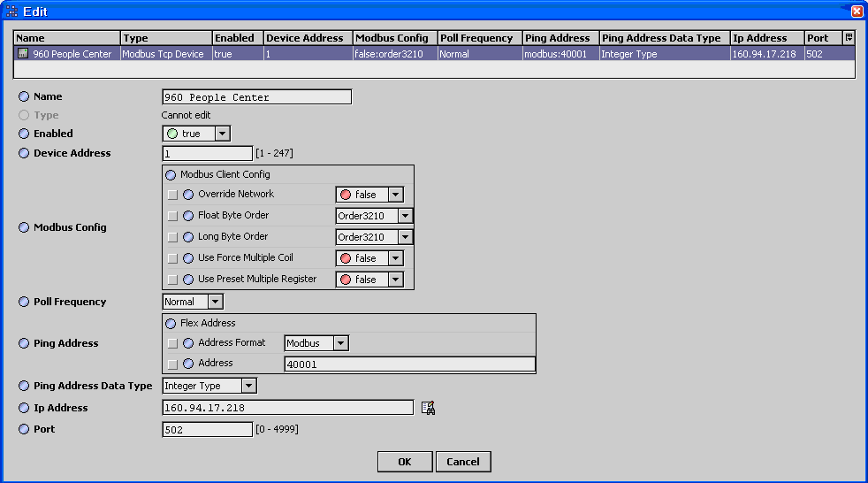Open the Use Force Multiple Coil false selector
This screenshot has height=483, width=868.
pyautogui.click(x=395, y=258)
